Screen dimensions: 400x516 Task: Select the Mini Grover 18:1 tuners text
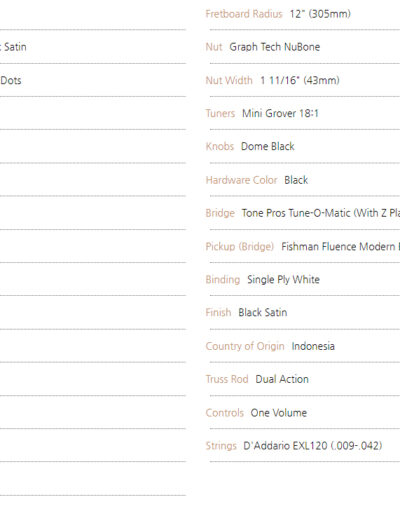280,113
